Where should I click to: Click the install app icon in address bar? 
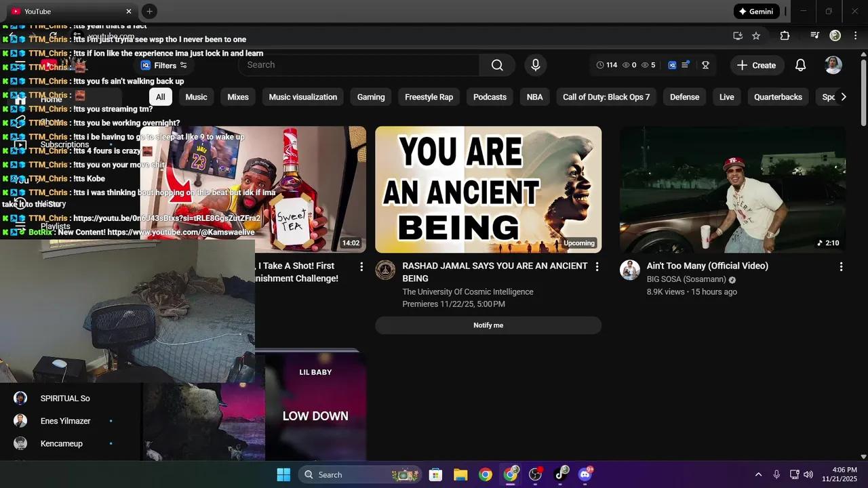738,36
